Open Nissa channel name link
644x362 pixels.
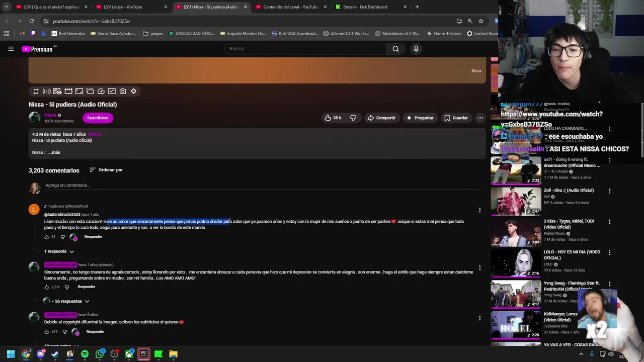50,115
